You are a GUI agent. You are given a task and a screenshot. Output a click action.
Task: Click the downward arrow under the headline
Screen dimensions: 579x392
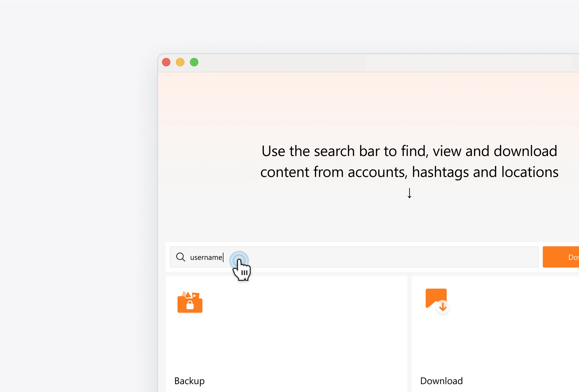(x=409, y=193)
